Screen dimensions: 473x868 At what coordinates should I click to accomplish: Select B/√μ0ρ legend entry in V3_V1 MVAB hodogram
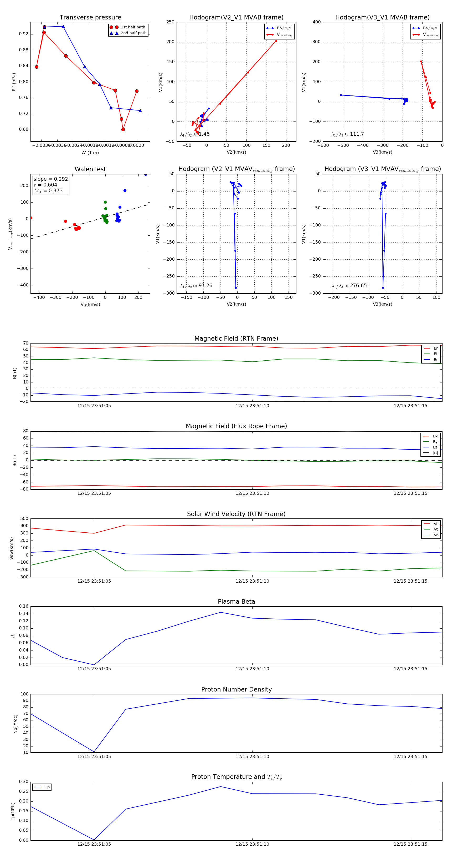click(x=425, y=28)
